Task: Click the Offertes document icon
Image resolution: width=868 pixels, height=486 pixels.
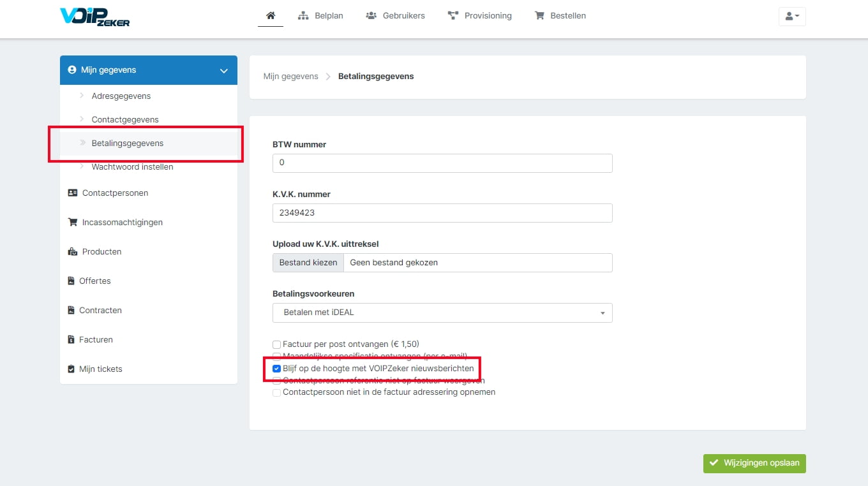Action: pos(71,281)
